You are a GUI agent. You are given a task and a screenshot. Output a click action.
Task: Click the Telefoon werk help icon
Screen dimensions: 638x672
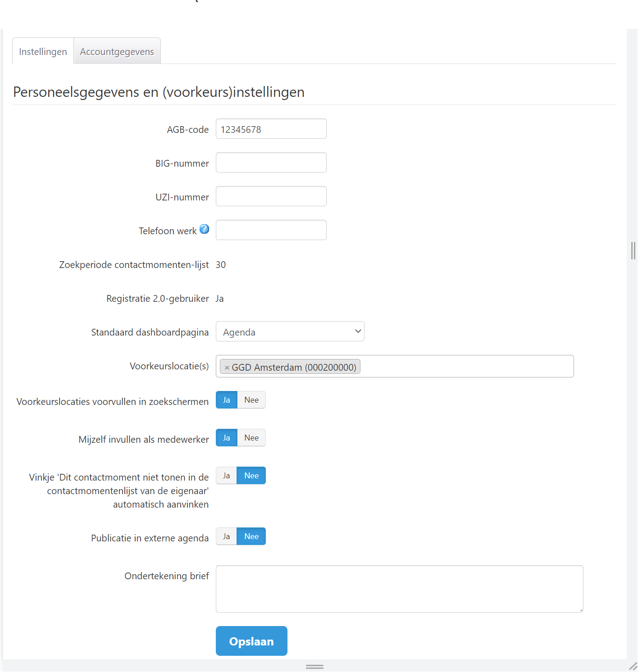pyautogui.click(x=204, y=229)
